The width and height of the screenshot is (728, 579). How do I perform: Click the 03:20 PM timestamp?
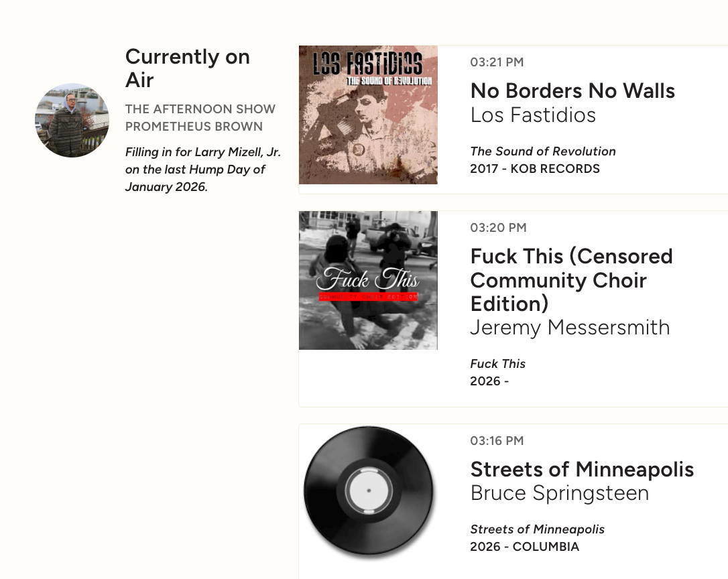click(498, 228)
